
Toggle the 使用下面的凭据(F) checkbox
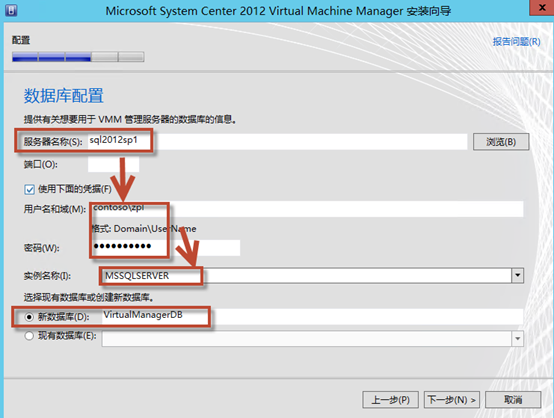pyautogui.click(x=29, y=189)
